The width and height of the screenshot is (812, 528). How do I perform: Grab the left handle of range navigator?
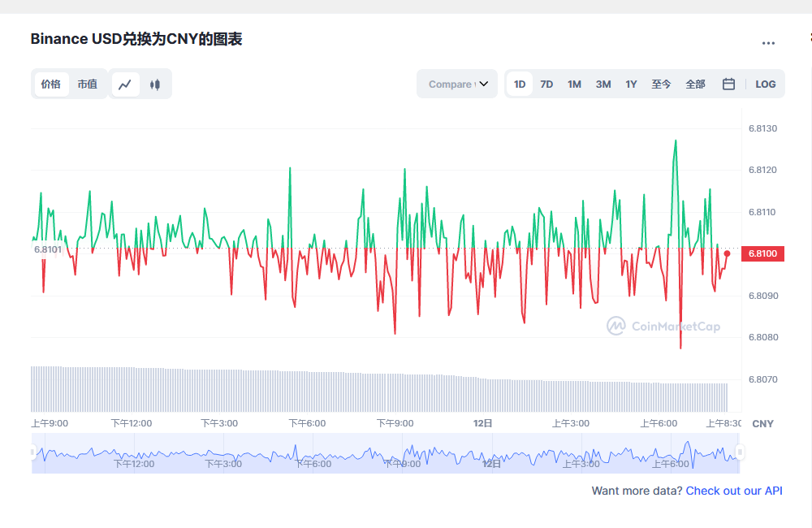point(32,452)
